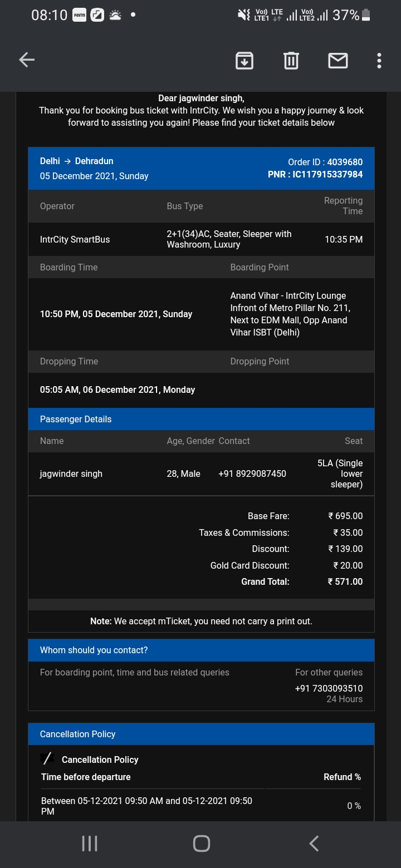Tap passenger contact +91 8929087450
Image resolution: width=401 pixels, height=868 pixels.
(252, 474)
